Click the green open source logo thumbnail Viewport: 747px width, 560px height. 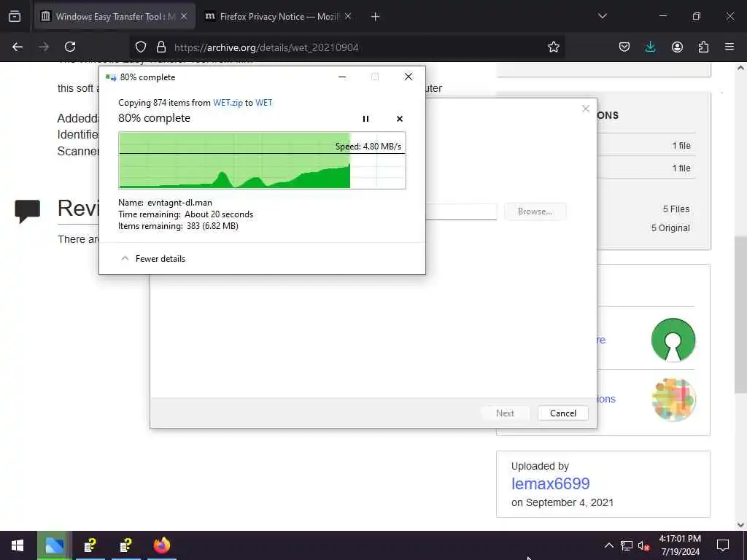tap(673, 340)
